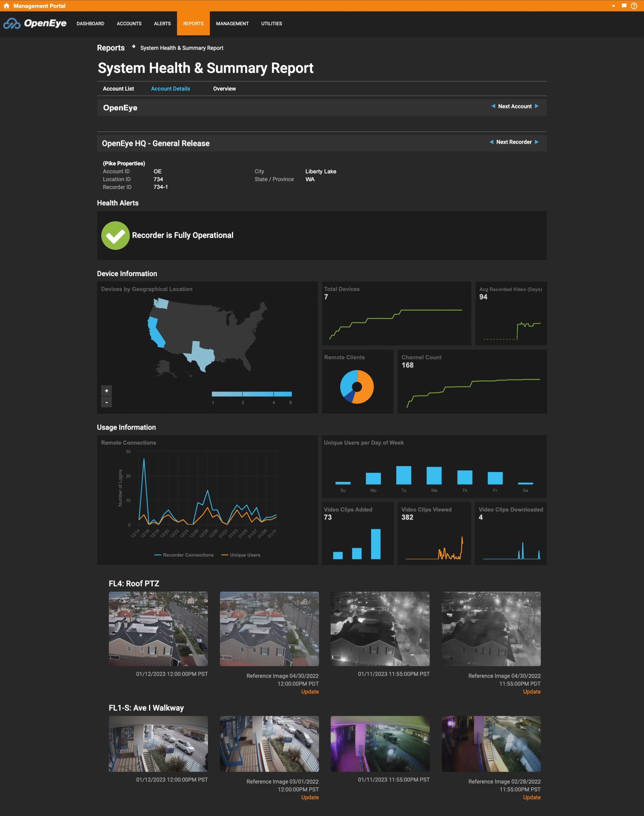Open the FL1-S Ave I Walkway camera thumbnail
Screen dimensions: 644x816
point(158,744)
